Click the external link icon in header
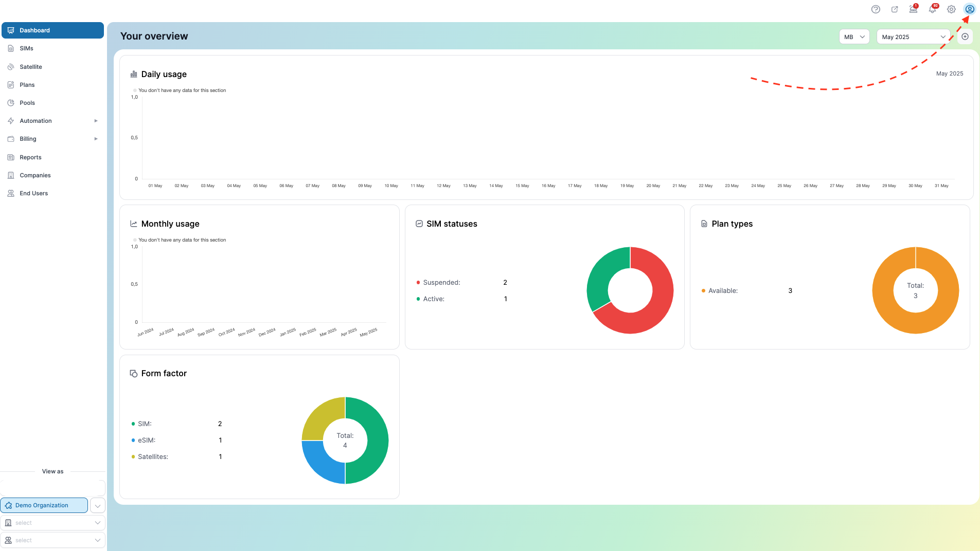Screen dimensions: 980x551 point(895,9)
